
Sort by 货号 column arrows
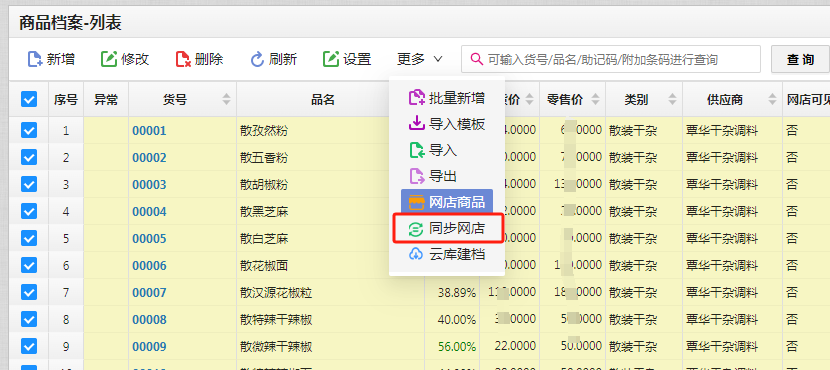(x=227, y=99)
